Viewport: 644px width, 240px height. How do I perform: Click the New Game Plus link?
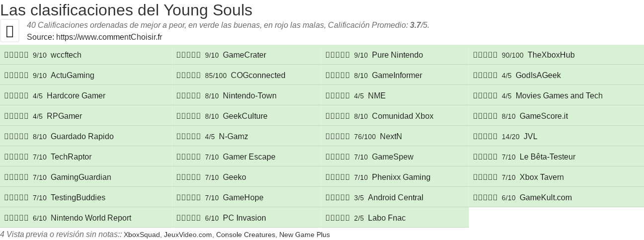[x=304, y=235]
